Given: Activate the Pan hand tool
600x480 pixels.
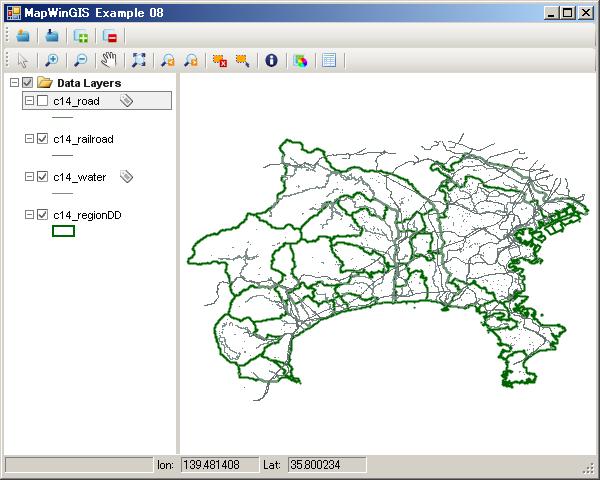Looking at the screenshot, I should click(109, 60).
